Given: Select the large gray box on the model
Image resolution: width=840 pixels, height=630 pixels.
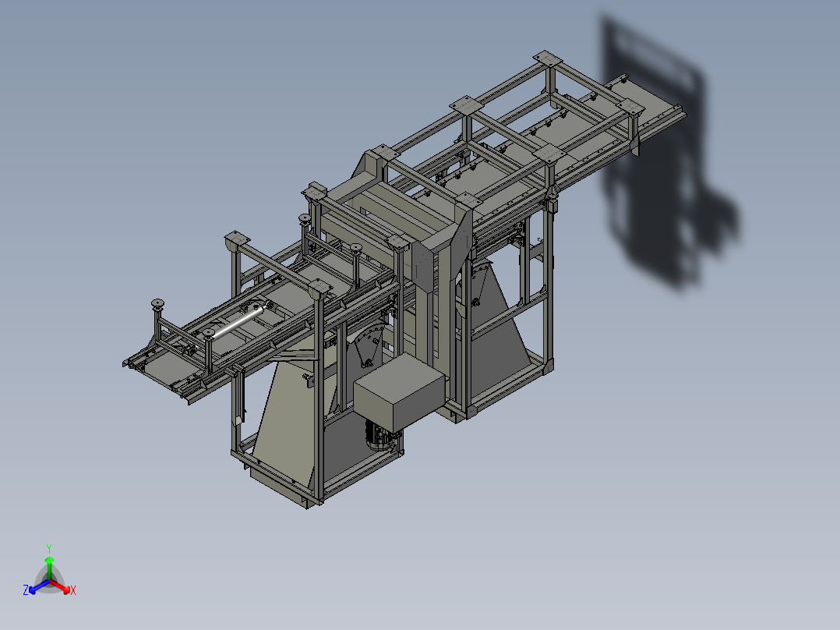Looking at the screenshot, I should (x=400, y=392).
